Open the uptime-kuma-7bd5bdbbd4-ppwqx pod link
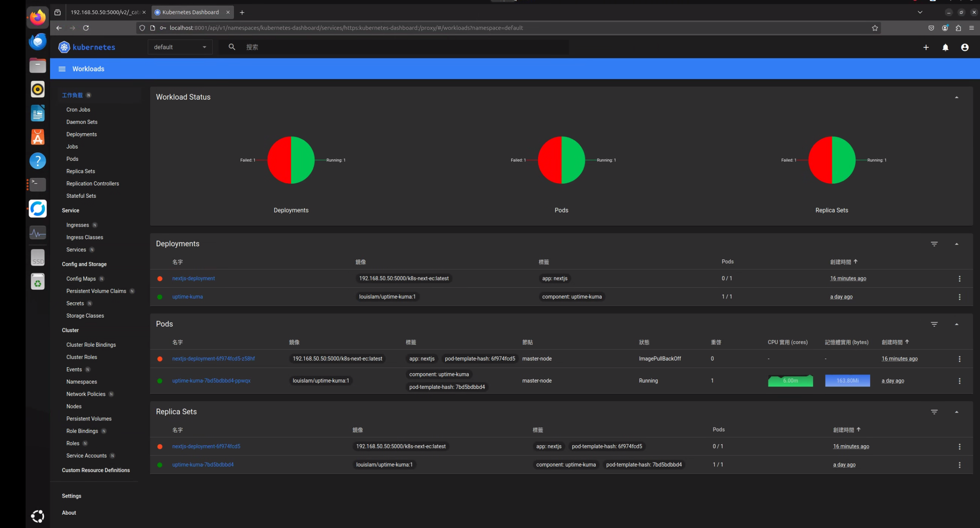Image resolution: width=980 pixels, height=528 pixels. pyautogui.click(x=211, y=381)
